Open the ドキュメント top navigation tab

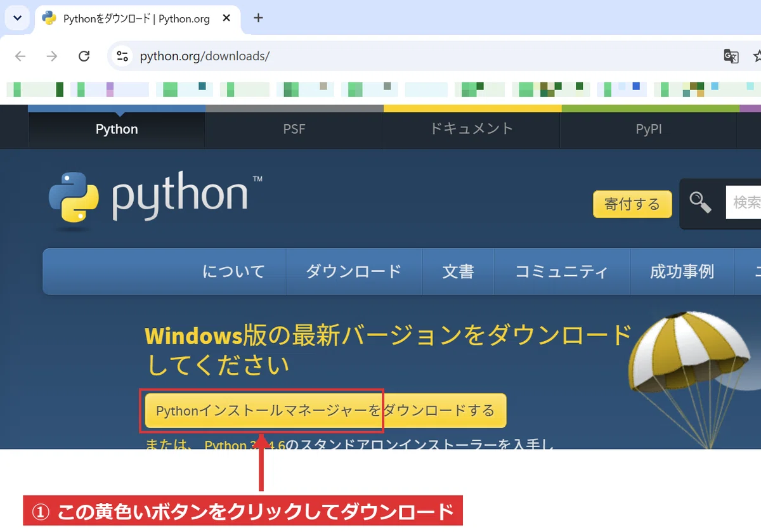(471, 129)
